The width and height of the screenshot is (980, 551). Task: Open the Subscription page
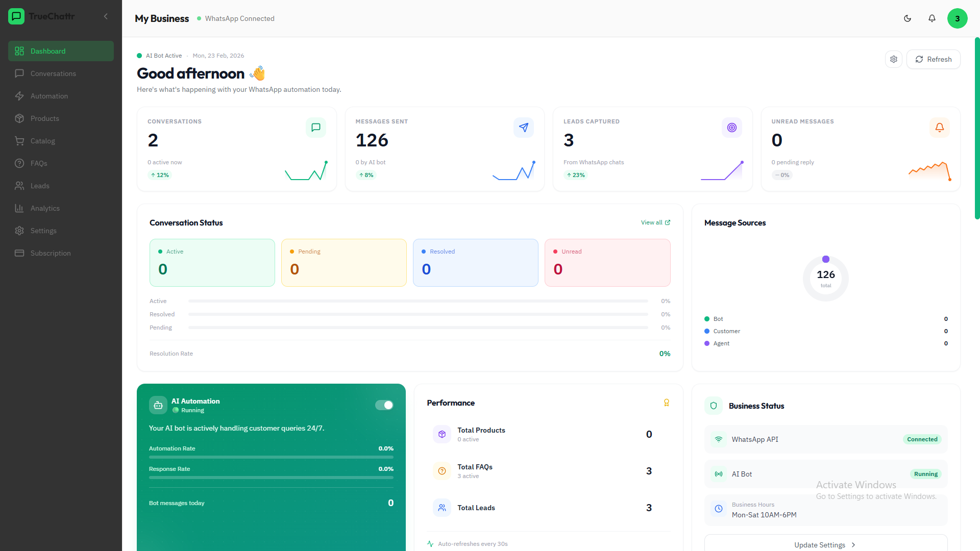click(51, 253)
